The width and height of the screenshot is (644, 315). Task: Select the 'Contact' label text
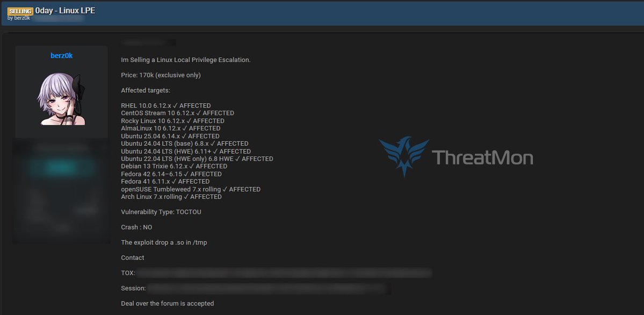click(133, 258)
